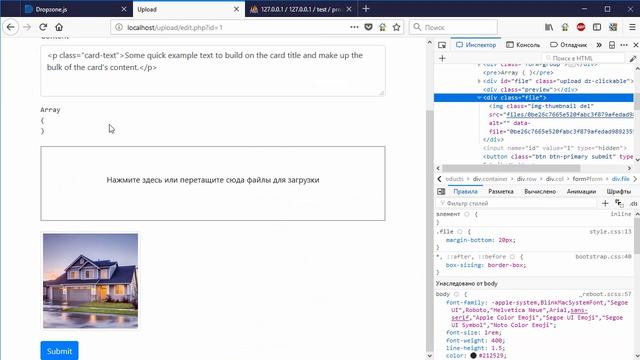Switch to the Инспектор tab
Screen dimensions: 640x360
[x=476, y=45]
